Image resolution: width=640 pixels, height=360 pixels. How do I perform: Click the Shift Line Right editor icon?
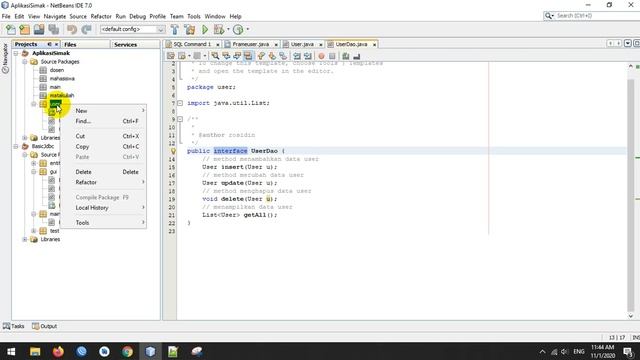coord(307,56)
